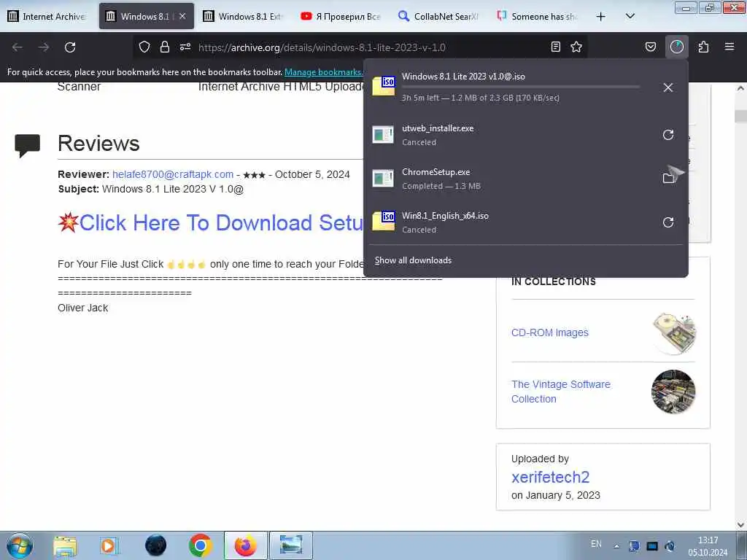Image resolution: width=747 pixels, height=560 pixels.
Task: Select the utweb_installer.exe download entry
Action: pyautogui.click(x=510, y=135)
